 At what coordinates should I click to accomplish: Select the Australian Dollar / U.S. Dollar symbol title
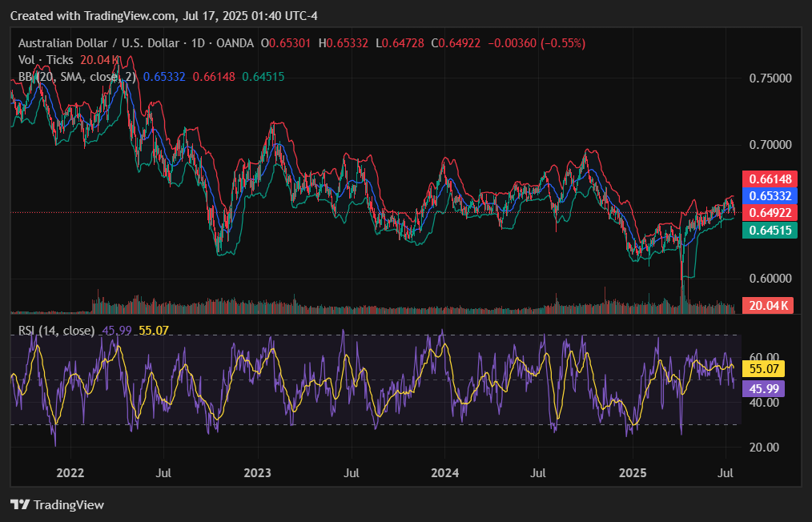[x=99, y=43]
